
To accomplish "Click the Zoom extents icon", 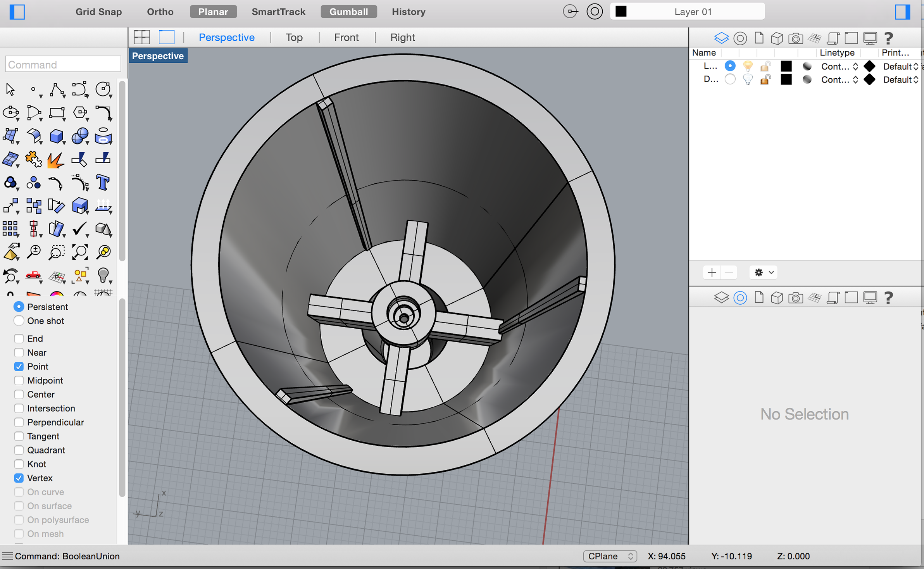I will click(80, 252).
